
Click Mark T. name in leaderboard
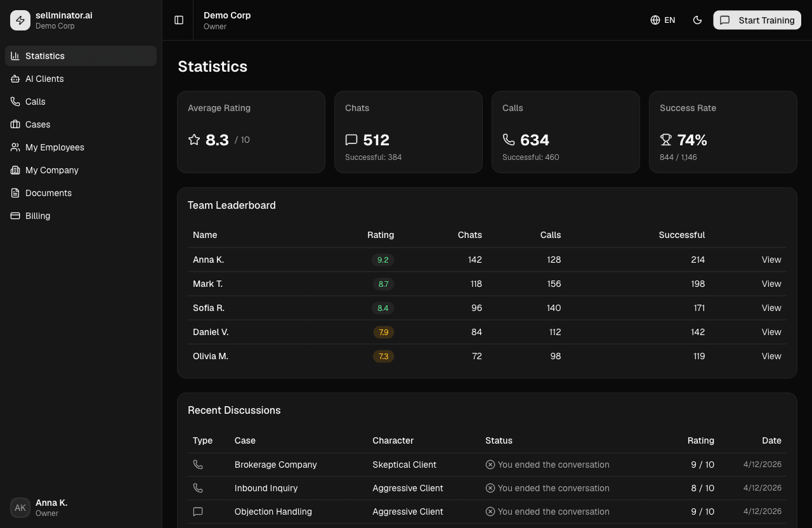[208, 284]
